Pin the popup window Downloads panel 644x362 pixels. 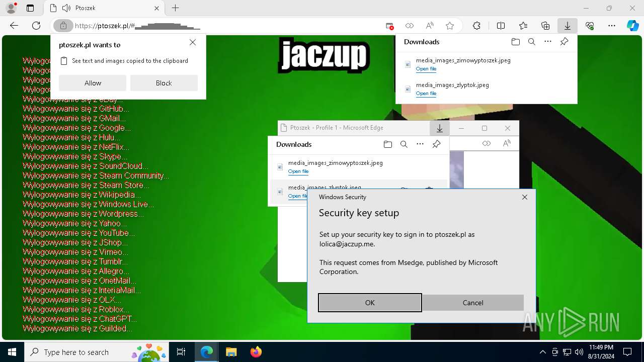(x=437, y=144)
